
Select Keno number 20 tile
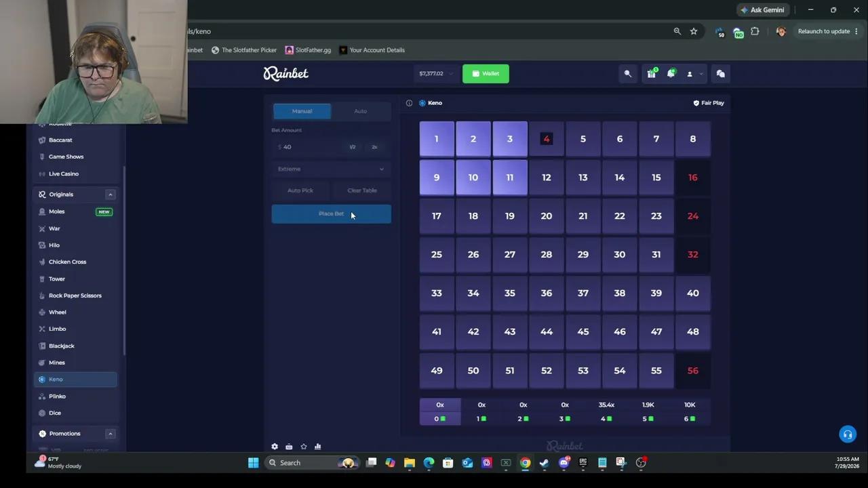coord(547,216)
